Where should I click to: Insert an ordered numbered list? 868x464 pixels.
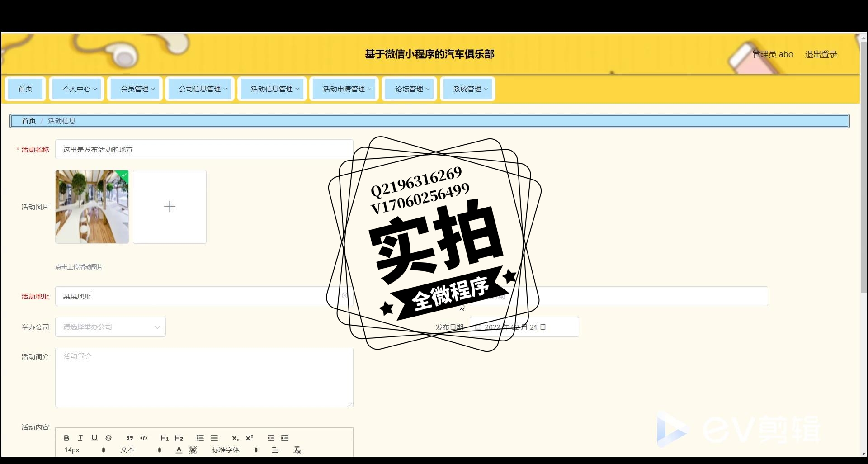(x=200, y=438)
